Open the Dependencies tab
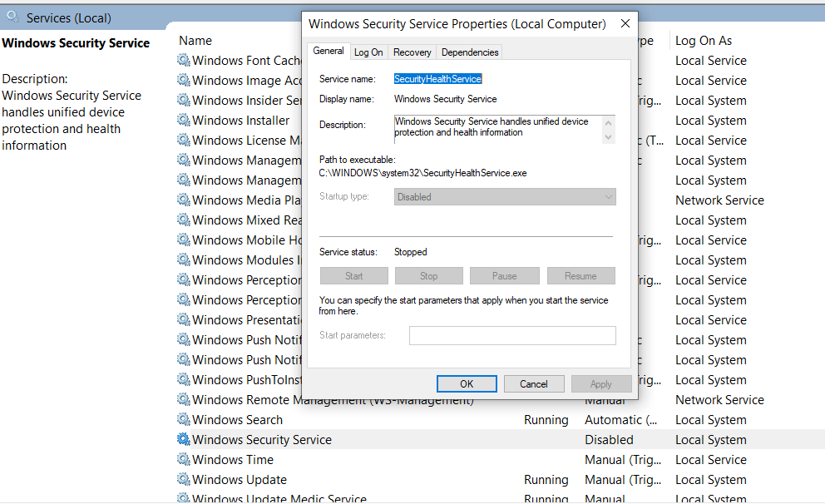This screenshot has height=504, width=825. [470, 52]
